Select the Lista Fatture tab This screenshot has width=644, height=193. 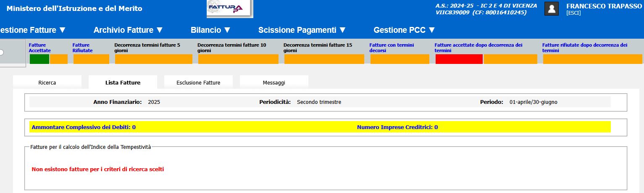tap(123, 82)
